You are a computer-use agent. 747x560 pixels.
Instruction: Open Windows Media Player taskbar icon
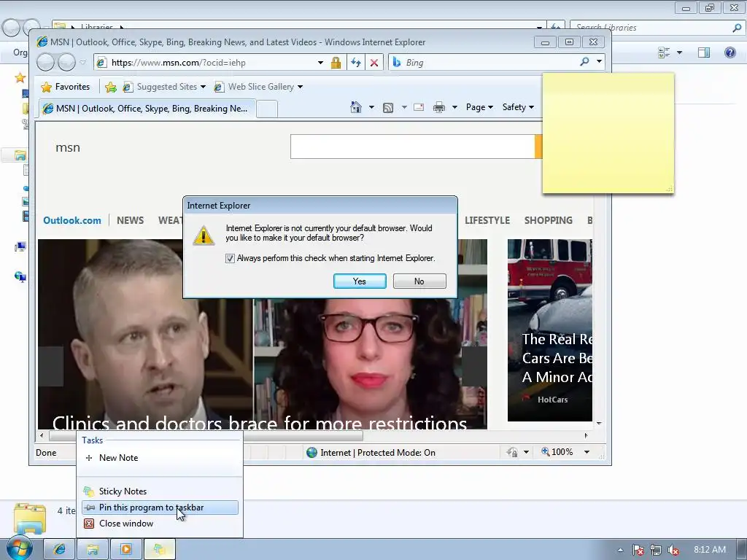[x=125, y=549]
